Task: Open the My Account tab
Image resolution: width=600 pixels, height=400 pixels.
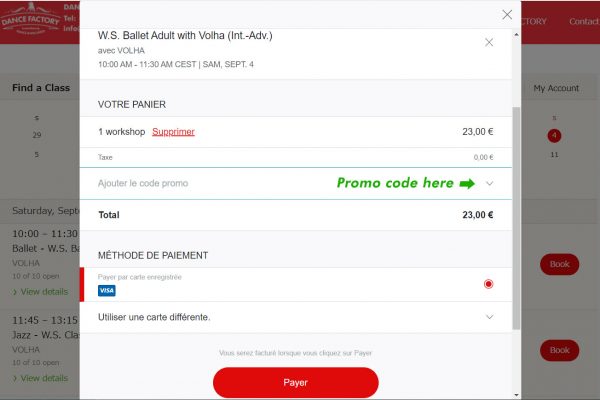Action: click(x=556, y=88)
